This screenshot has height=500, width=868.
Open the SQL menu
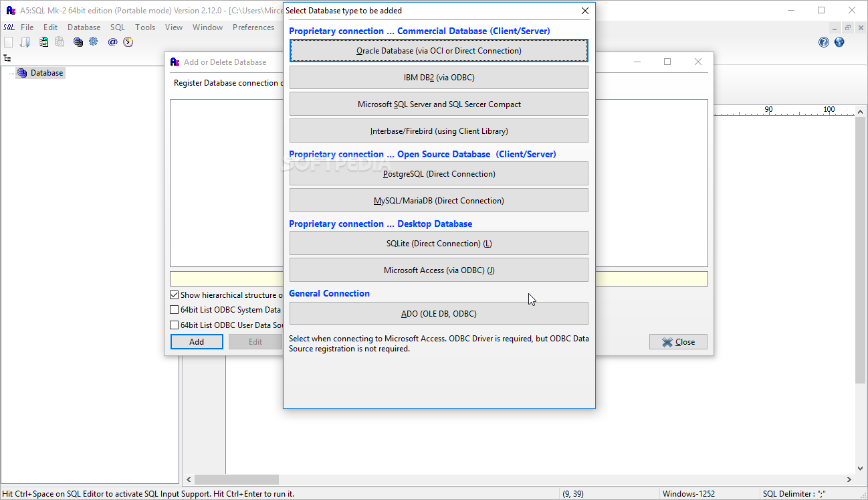coord(118,27)
